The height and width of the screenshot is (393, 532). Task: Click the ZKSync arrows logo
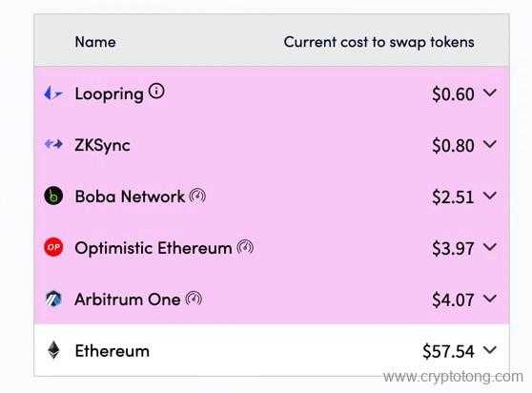point(53,144)
